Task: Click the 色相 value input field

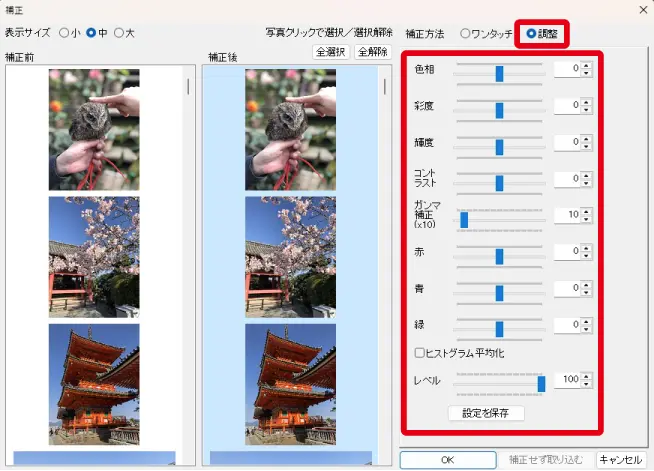Action: click(x=568, y=69)
